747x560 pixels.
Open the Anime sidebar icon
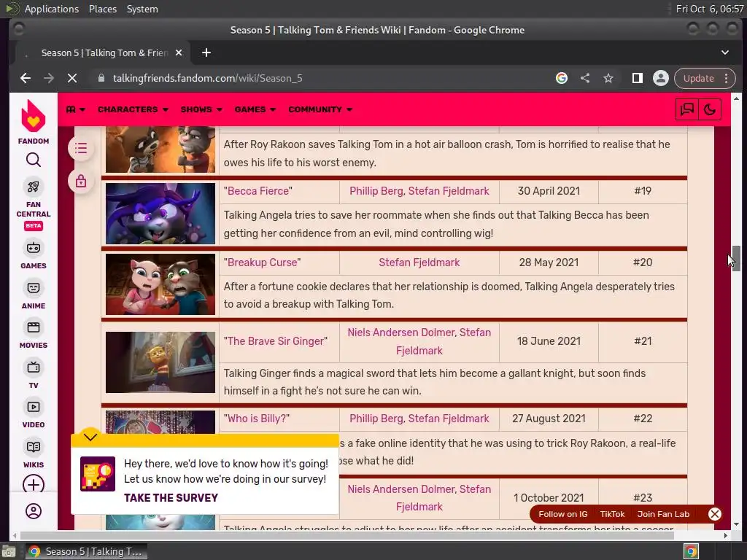click(x=34, y=288)
